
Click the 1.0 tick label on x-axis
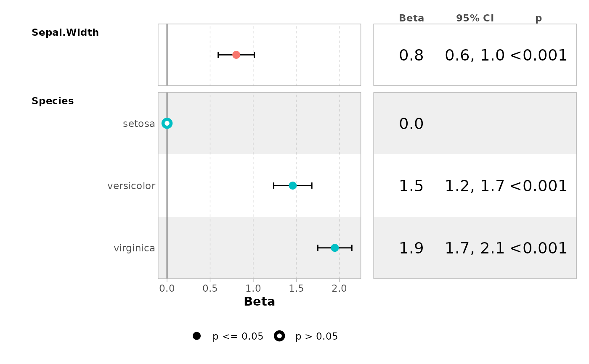click(x=253, y=289)
